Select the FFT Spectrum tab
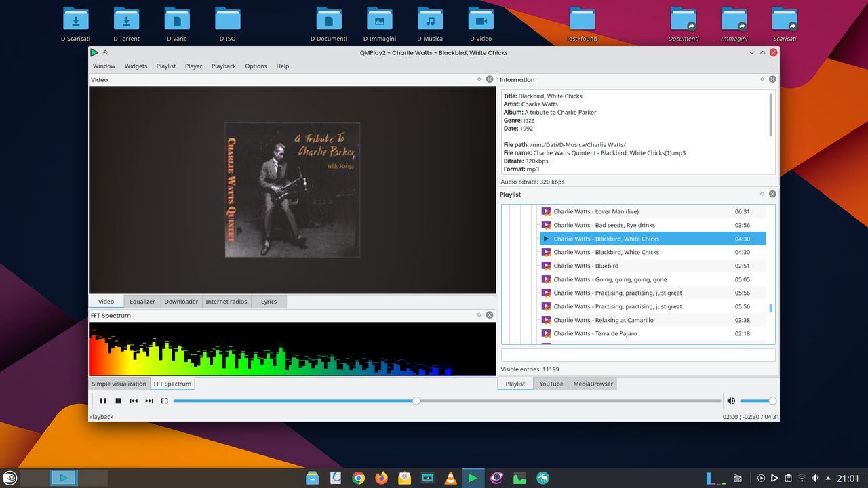868x488 pixels. tap(172, 384)
